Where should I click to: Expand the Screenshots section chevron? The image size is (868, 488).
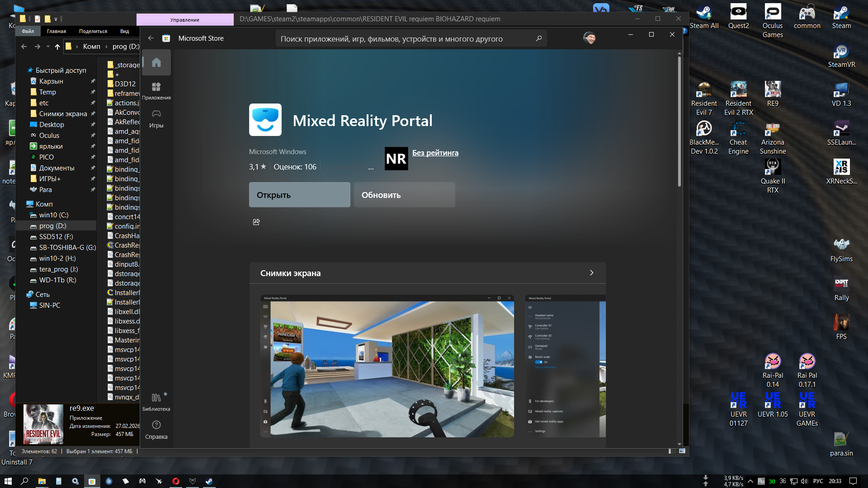(x=591, y=273)
